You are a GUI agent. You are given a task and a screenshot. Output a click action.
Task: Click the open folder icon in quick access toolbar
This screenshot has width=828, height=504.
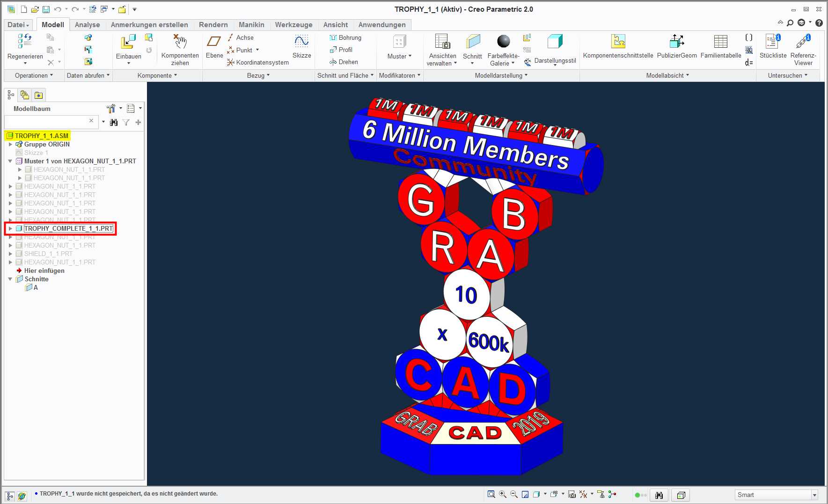[x=35, y=9]
